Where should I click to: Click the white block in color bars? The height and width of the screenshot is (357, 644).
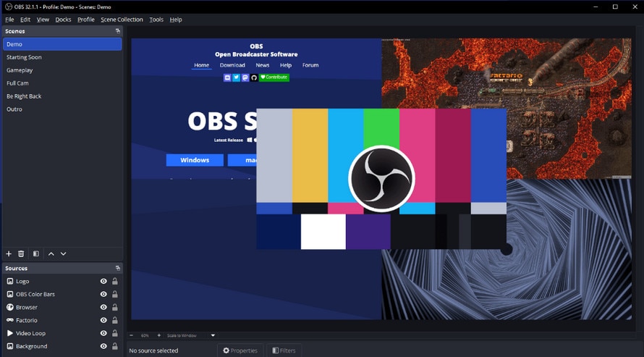(323, 232)
